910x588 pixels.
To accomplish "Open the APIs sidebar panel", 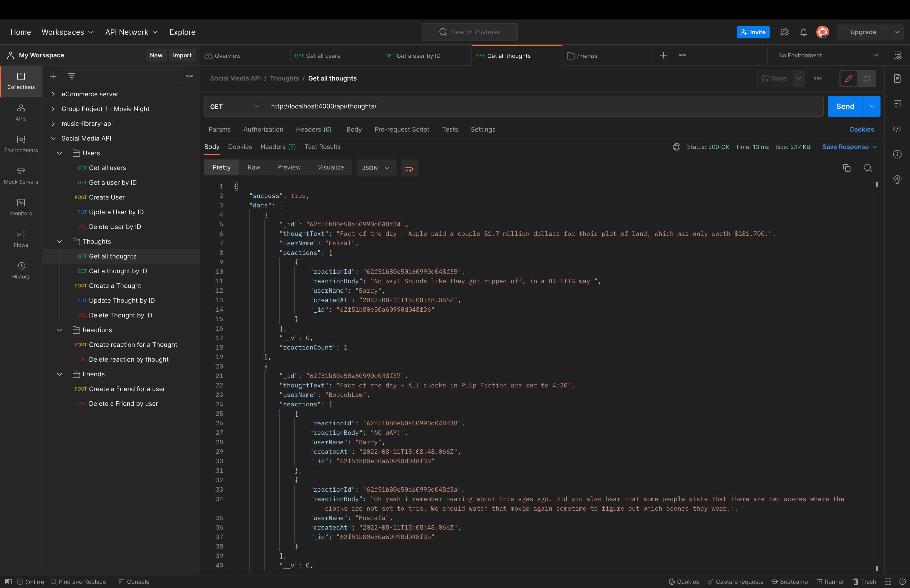I will tap(21, 113).
